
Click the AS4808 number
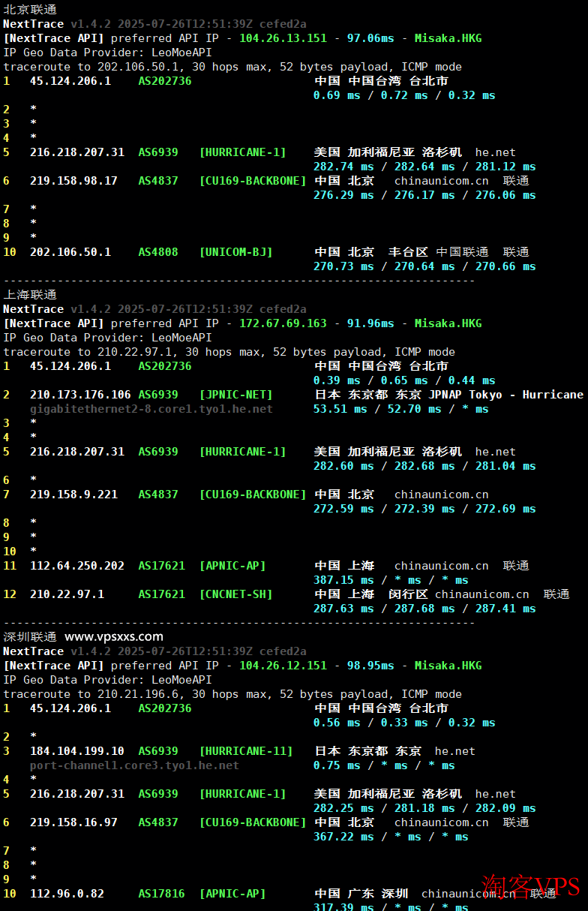[158, 252]
